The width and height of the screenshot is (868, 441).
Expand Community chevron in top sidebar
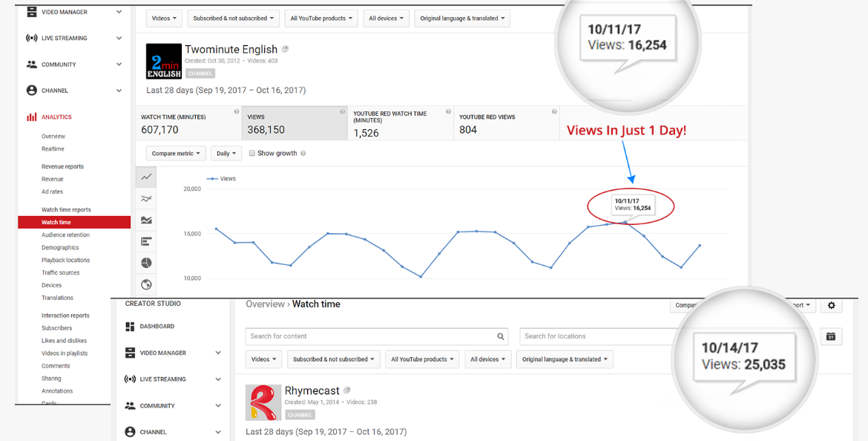(119, 65)
